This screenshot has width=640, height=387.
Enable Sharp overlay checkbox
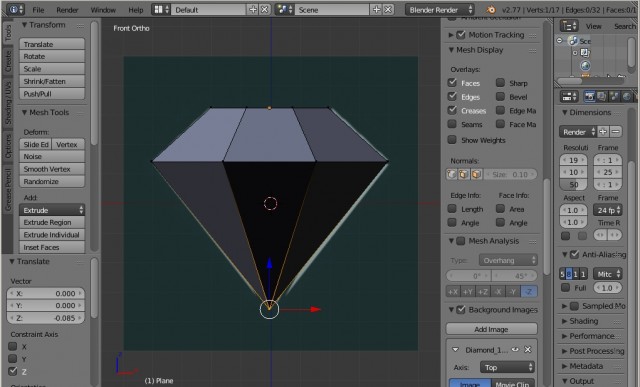coord(500,82)
